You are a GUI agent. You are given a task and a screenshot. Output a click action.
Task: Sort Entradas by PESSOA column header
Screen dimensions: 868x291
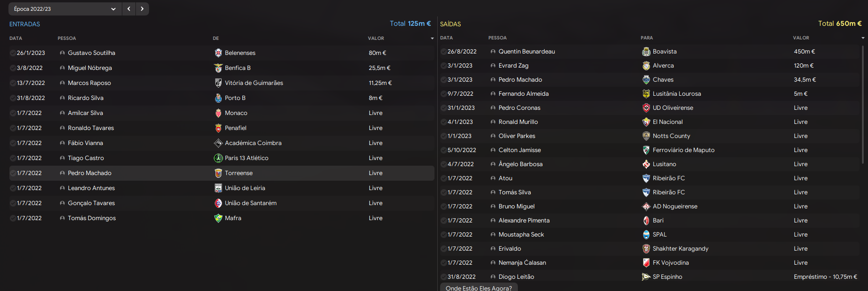tap(67, 38)
